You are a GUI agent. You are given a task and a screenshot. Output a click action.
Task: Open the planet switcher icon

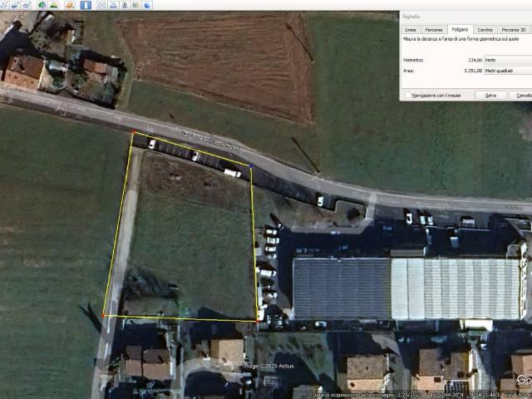[69, 5]
